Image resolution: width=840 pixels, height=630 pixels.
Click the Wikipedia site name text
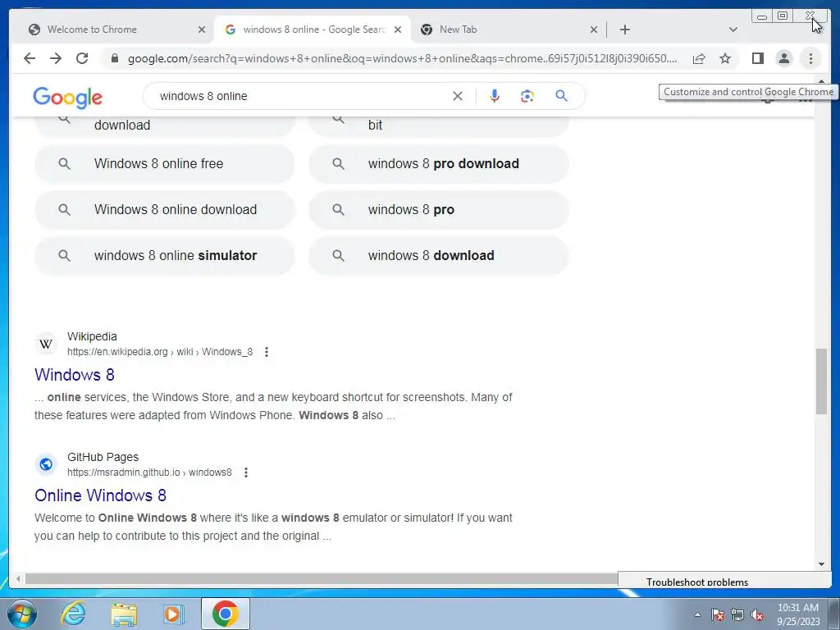click(92, 336)
